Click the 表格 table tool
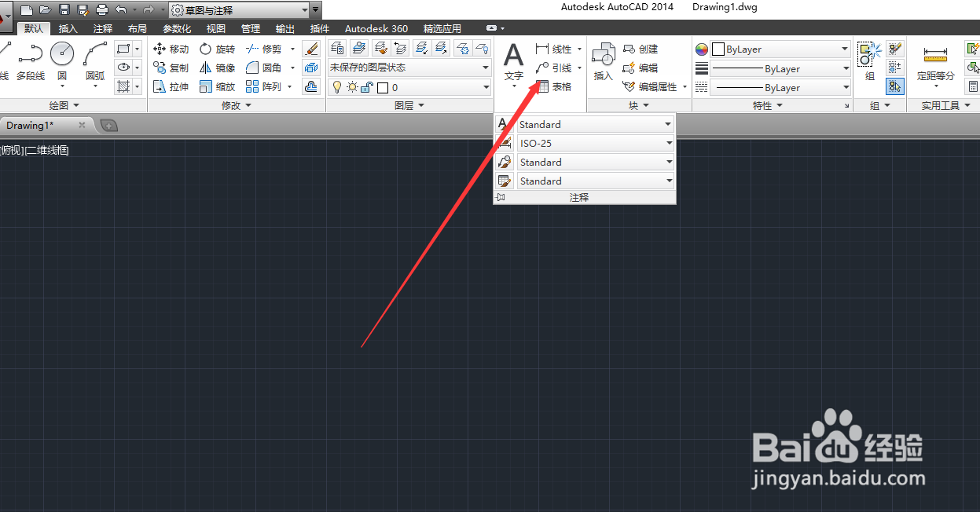Viewport: 980px width, 512px height. [554, 86]
